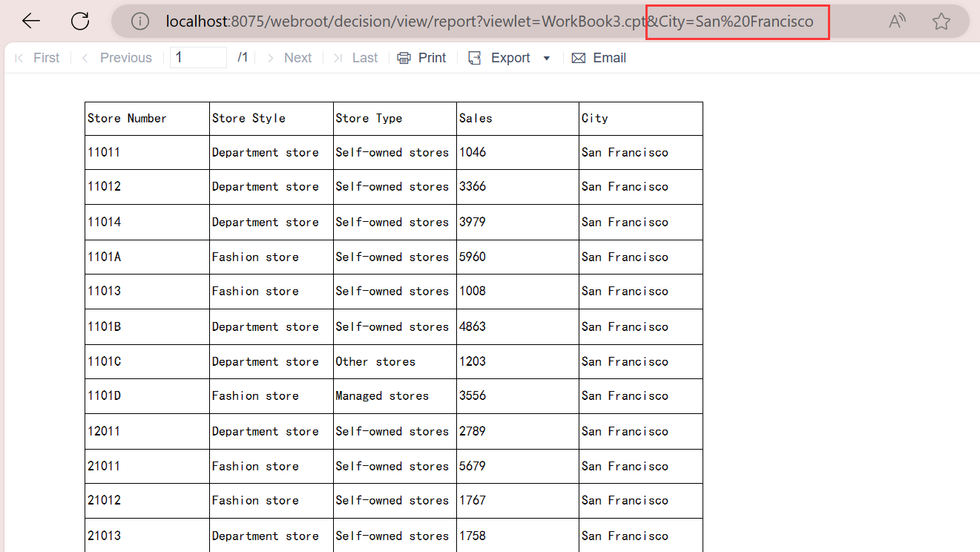This screenshot has width=980, height=552.
Task: Click the Print button label
Action: click(x=432, y=57)
